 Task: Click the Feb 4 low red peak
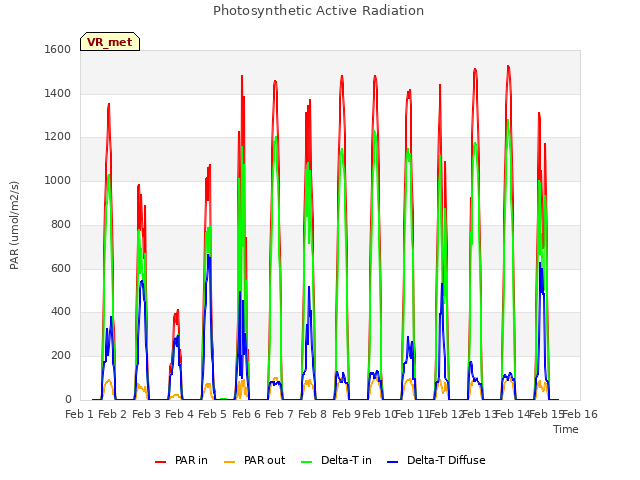click(178, 311)
